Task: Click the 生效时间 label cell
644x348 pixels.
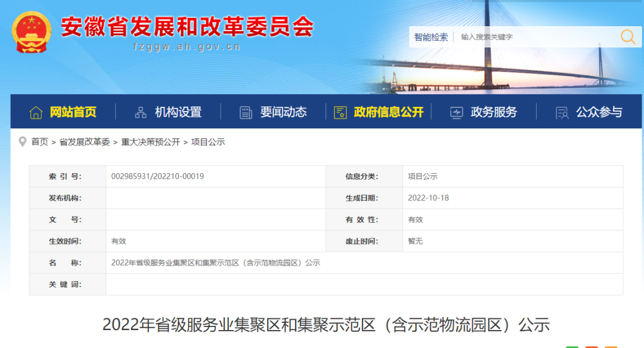Action: [67, 241]
